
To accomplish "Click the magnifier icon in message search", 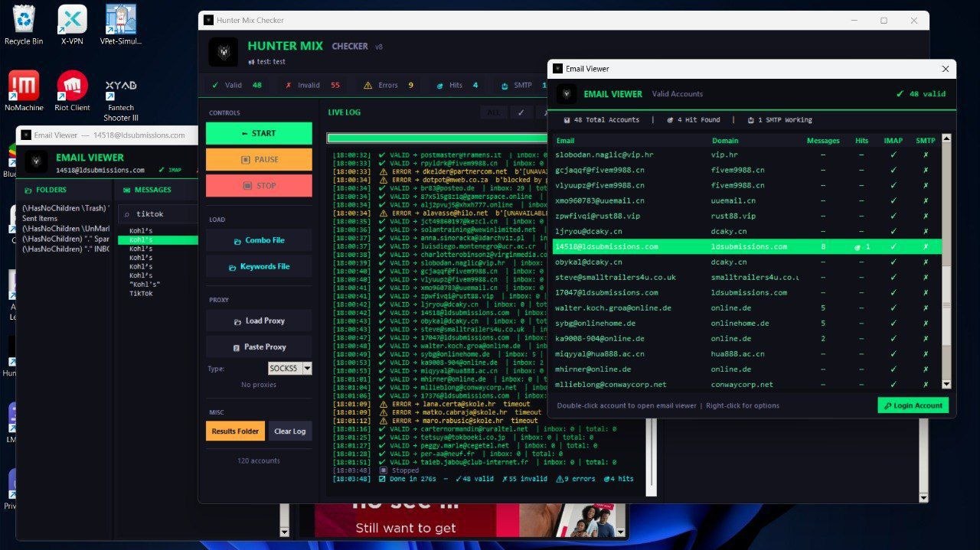I will pyautogui.click(x=127, y=214).
